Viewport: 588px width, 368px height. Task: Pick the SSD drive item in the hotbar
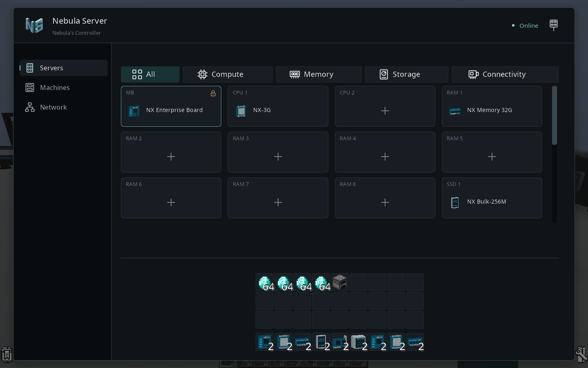click(x=321, y=342)
